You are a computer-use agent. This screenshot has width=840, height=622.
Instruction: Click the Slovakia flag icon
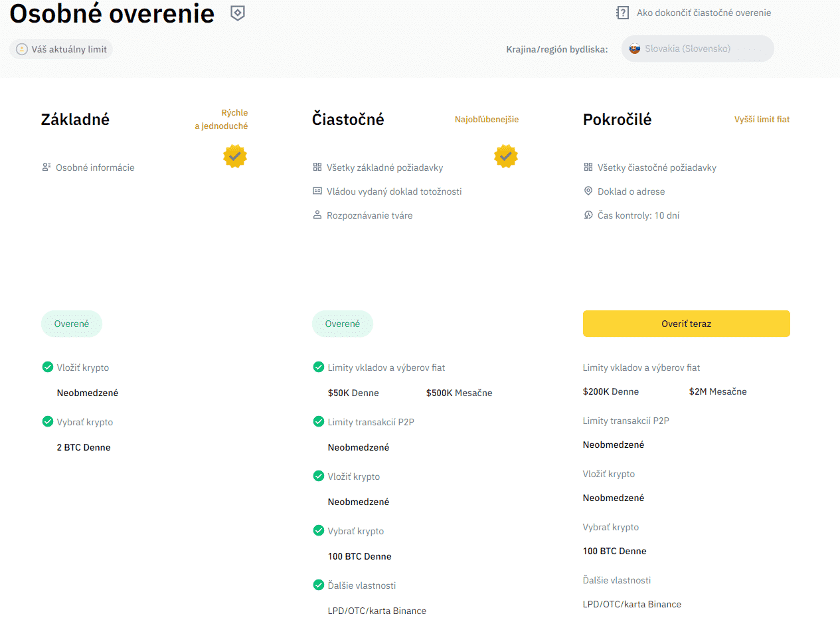pos(635,49)
